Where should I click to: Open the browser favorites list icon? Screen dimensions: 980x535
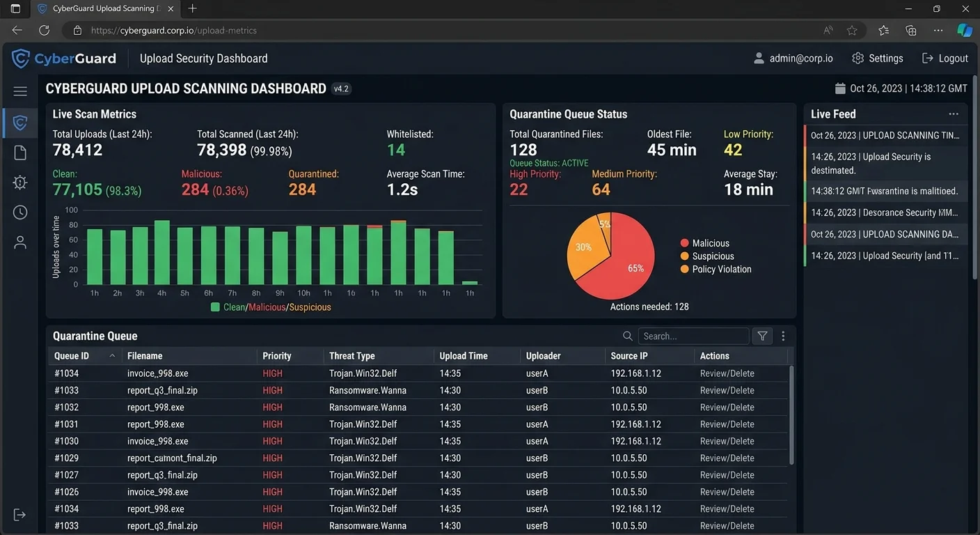[x=883, y=30]
